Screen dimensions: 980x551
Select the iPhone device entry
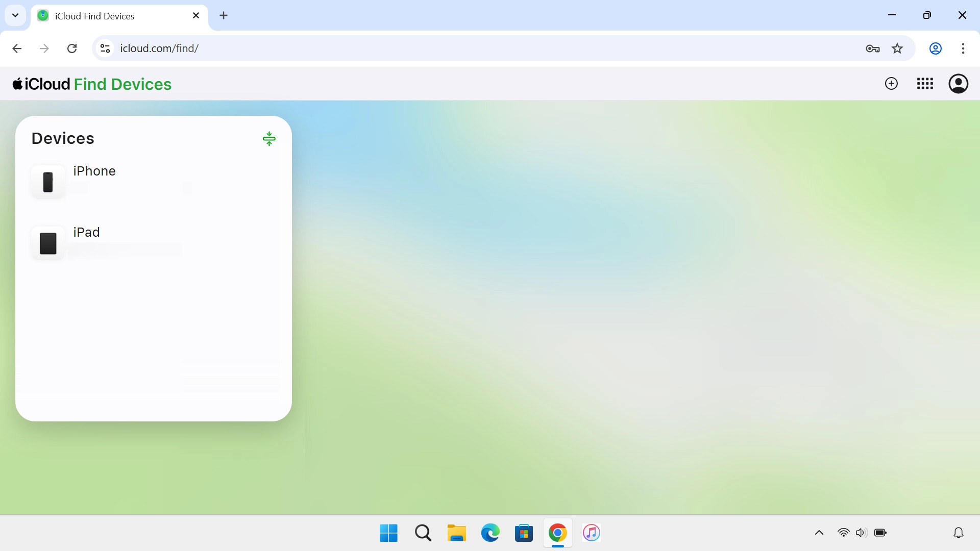click(x=154, y=181)
